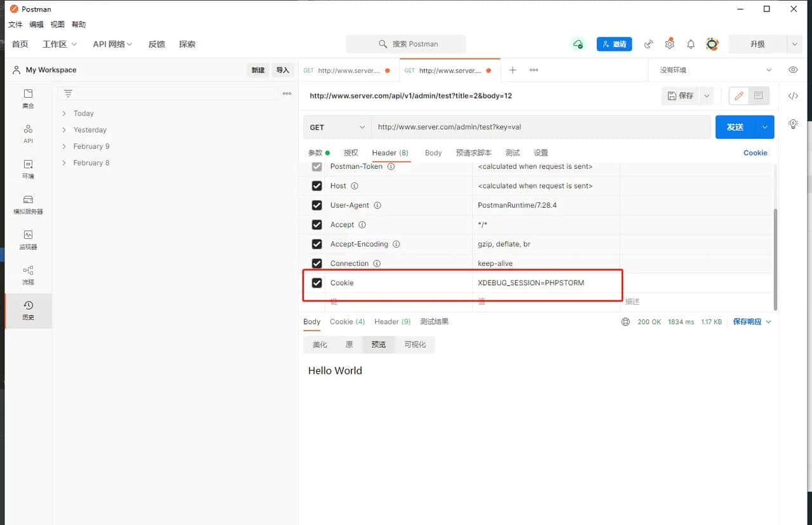
Task: Uncheck the Cookie header row
Action: point(317,282)
